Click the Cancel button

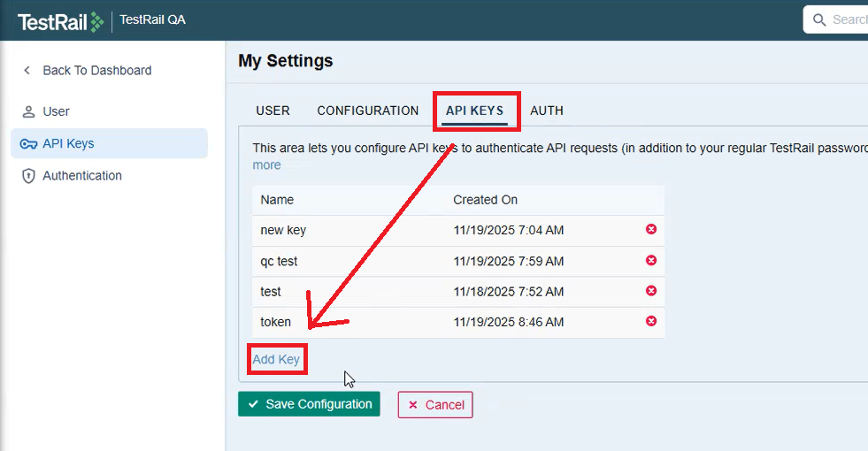pyautogui.click(x=435, y=404)
